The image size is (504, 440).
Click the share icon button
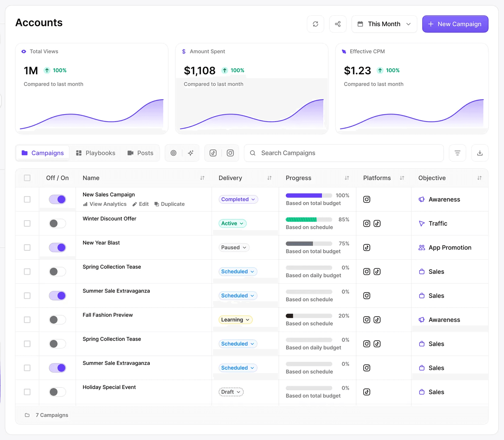click(x=338, y=24)
